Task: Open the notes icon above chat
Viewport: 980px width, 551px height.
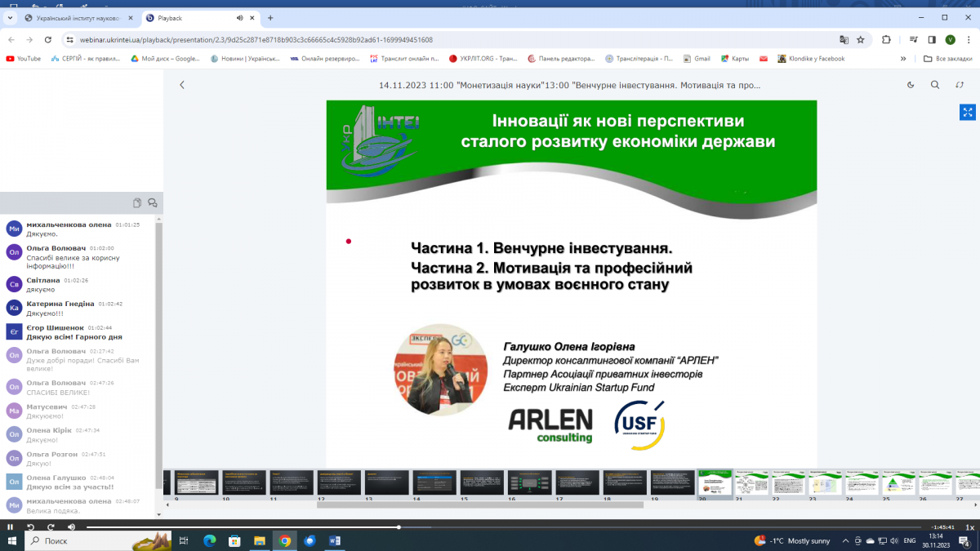Action: point(137,203)
